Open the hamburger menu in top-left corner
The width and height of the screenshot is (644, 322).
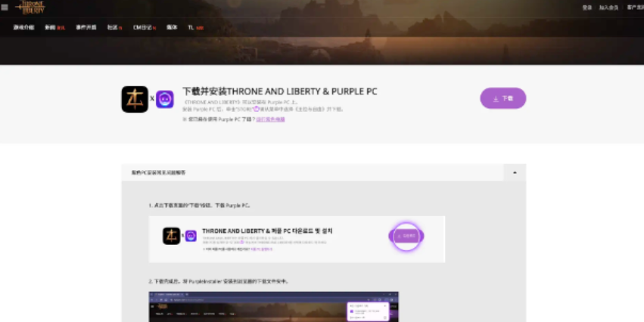tap(5, 7)
